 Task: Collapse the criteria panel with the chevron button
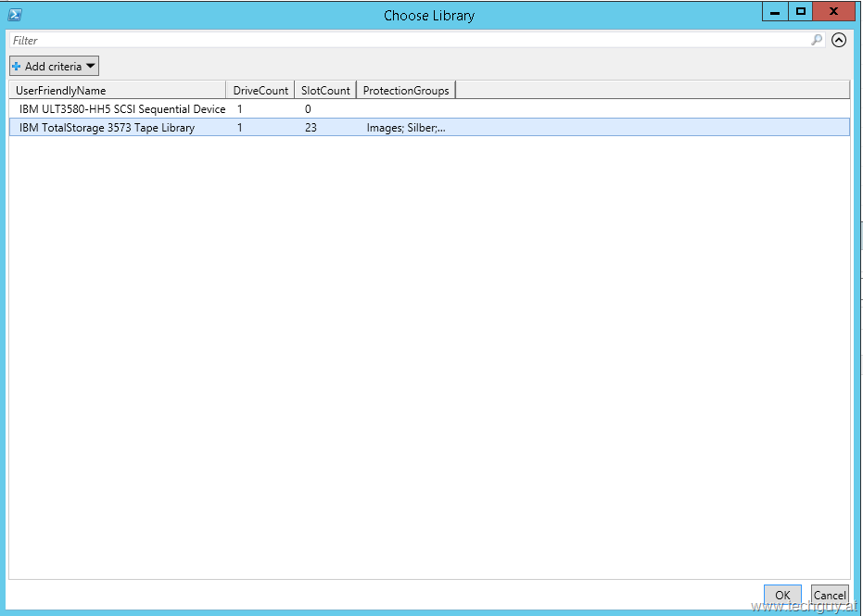(839, 40)
